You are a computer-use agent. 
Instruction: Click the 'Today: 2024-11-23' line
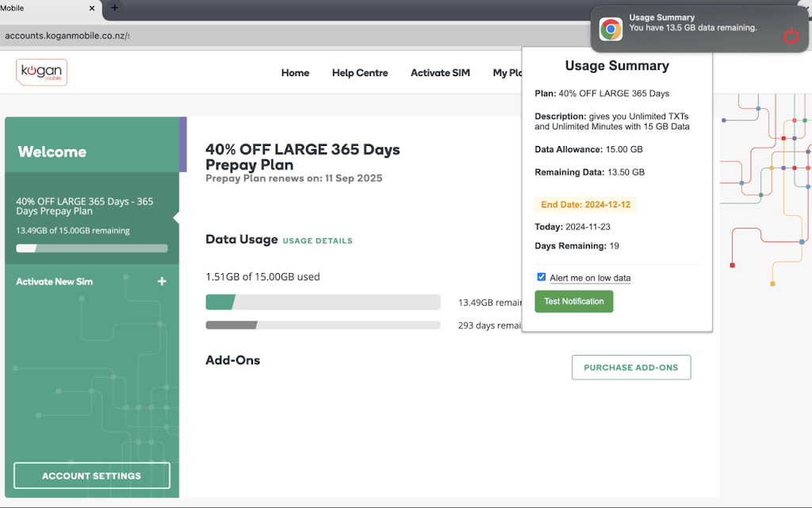coord(573,226)
